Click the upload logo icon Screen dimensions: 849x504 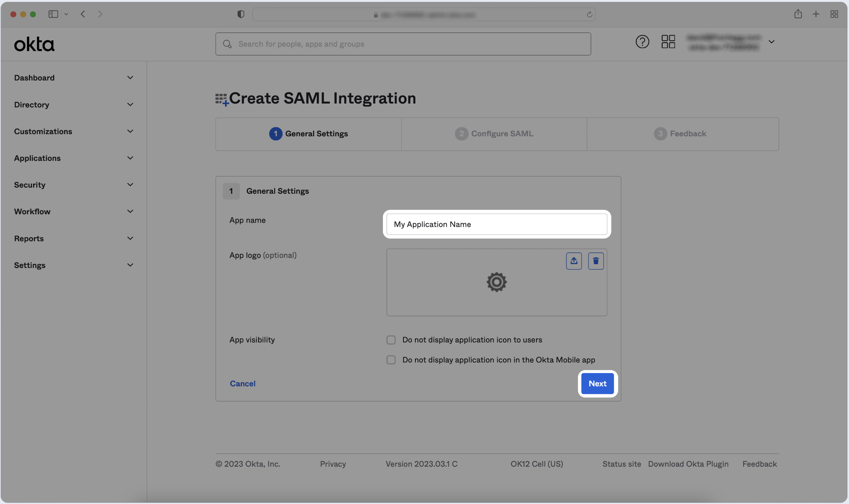(x=574, y=261)
